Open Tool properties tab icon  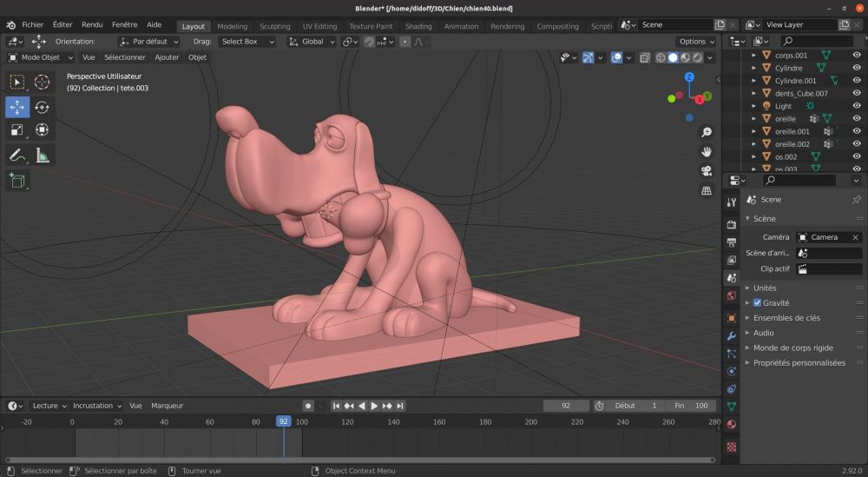[731, 202]
